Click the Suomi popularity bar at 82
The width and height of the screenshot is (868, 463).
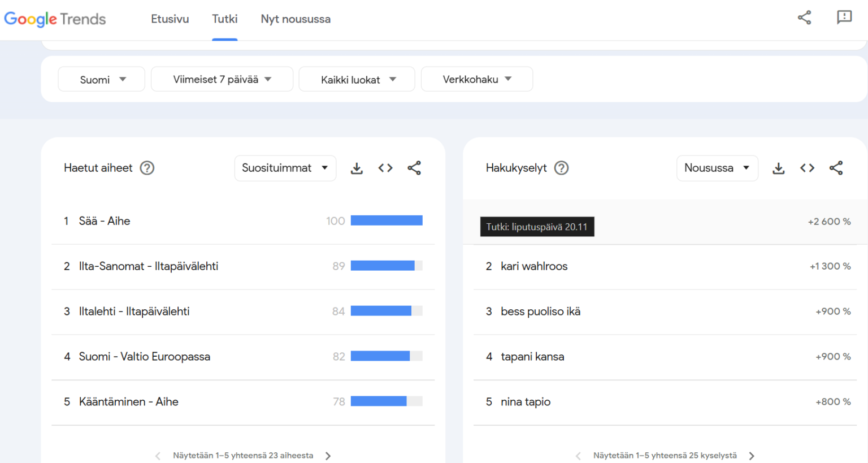(x=387, y=356)
